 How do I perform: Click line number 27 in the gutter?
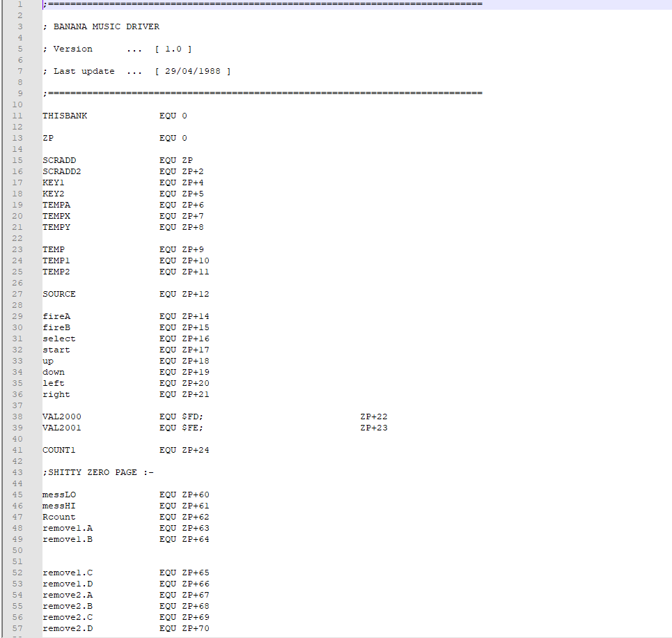click(x=17, y=294)
